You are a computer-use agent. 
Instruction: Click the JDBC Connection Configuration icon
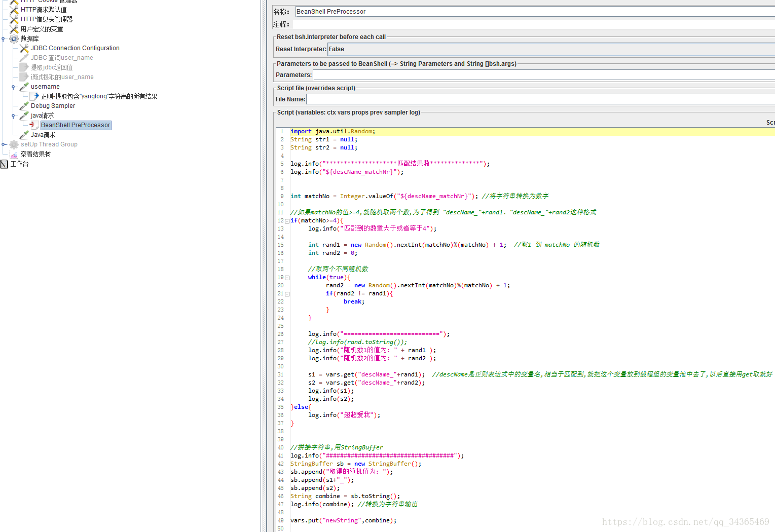click(x=24, y=48)
